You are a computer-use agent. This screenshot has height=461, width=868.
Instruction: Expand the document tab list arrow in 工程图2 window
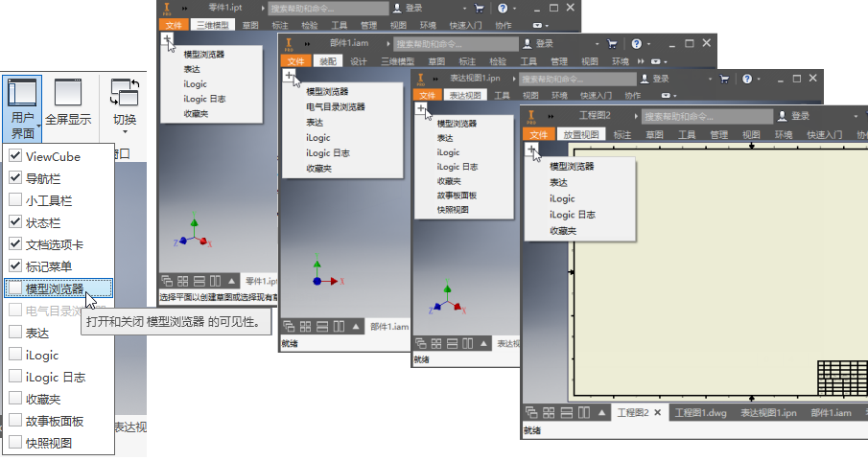click(601, 412)
